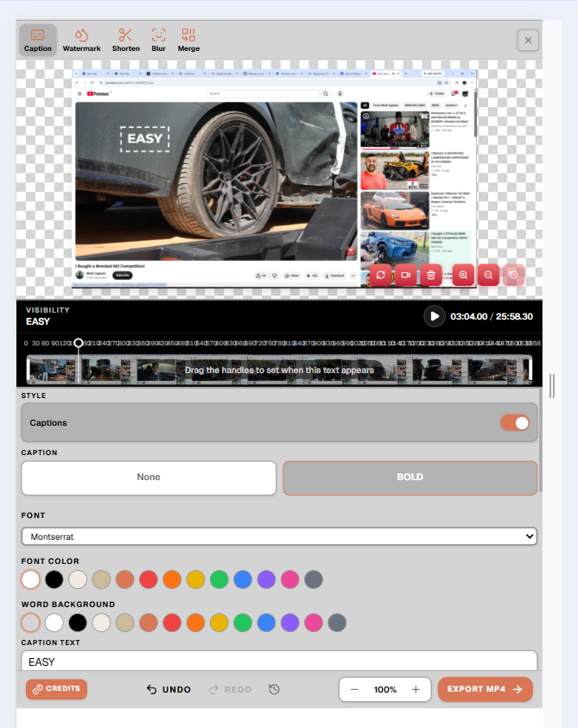Set word background to slate gray
578x728 pixels.
pos(337,623)
